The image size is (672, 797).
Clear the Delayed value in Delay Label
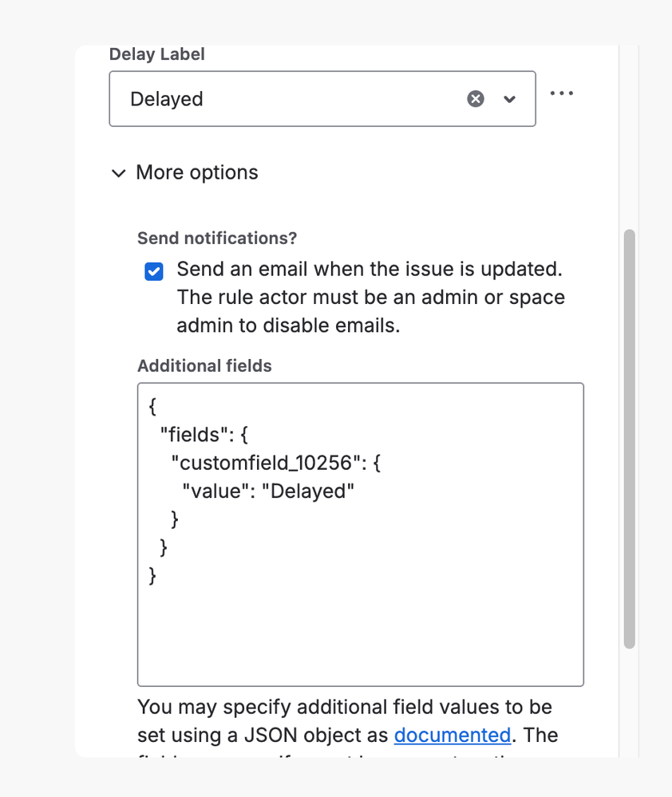pos(476,99)
